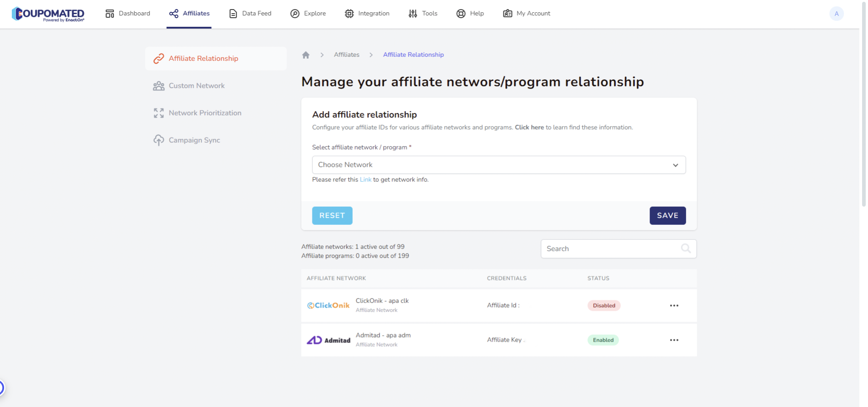Focus the affiliate network Search field
Screen dimensions: 868x407
(x=611, y=249)
